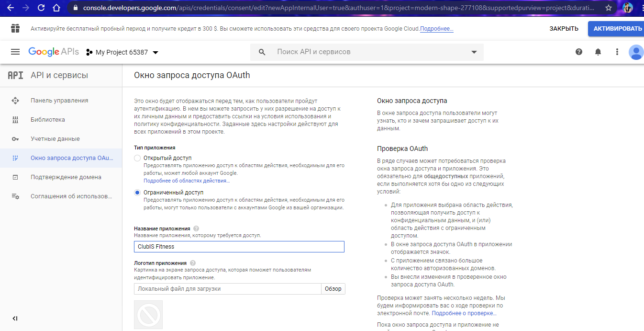Select the Ограниченный доступ radio button
Image resolution: width=644 pixels, height=331 pixels.
(137, 192)
